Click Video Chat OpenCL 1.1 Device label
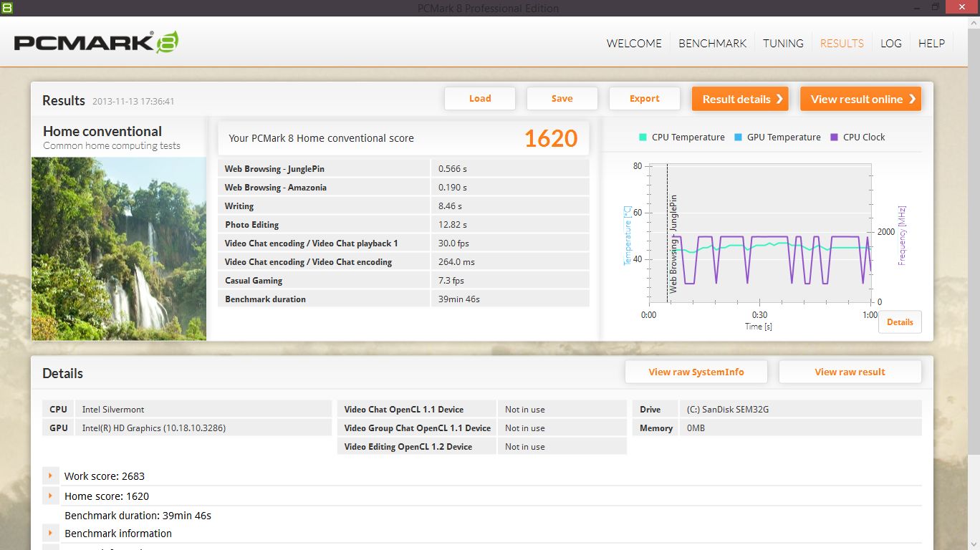The image size is (980, 550). (x=404, y=410)
